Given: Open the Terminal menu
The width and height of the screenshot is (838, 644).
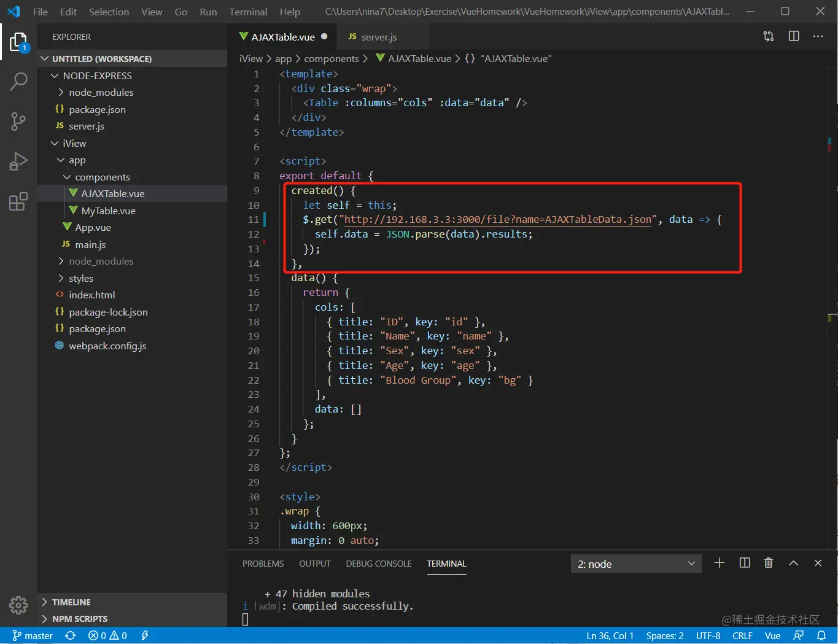Looking at the screenshot, I should point(248,12).
